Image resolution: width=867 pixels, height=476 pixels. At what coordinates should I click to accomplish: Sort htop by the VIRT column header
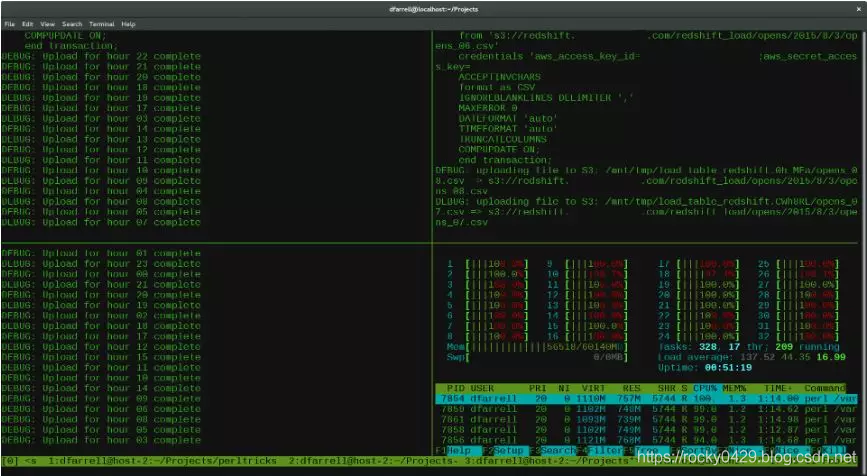[594, 388]
